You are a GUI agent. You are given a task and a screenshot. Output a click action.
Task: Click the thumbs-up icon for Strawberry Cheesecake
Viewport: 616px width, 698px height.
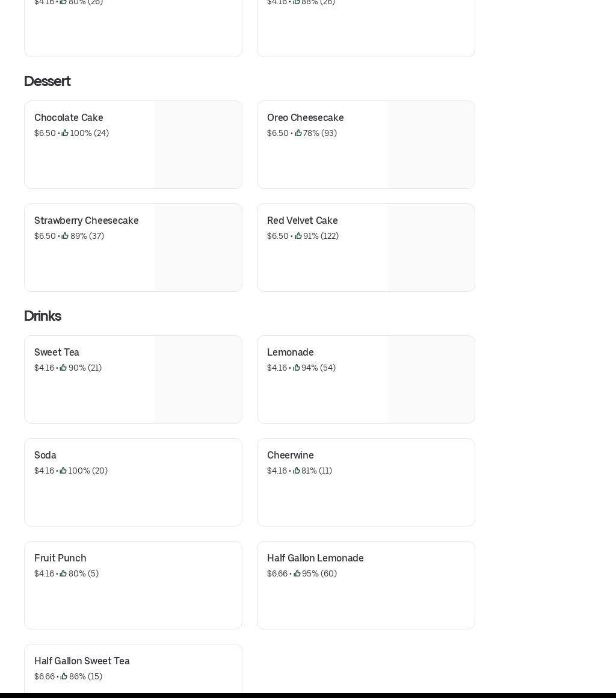pyautogui.click(x=65, y=236)
